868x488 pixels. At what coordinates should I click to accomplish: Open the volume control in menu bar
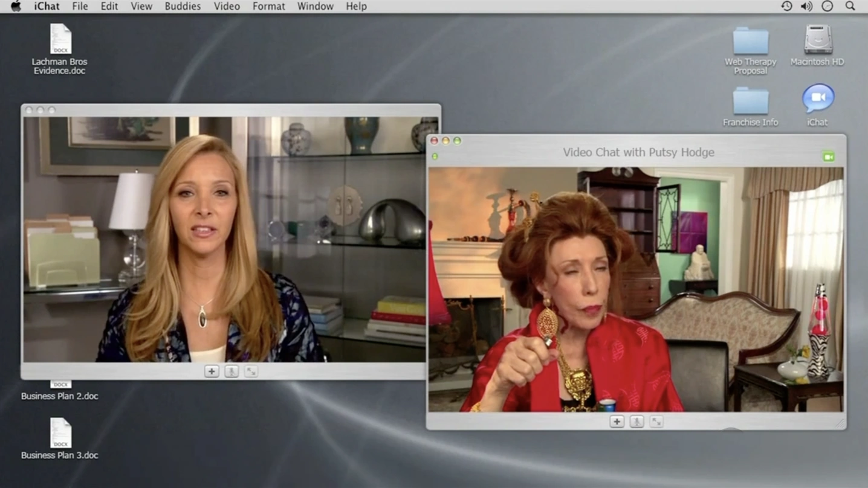(x=806, y=6)
